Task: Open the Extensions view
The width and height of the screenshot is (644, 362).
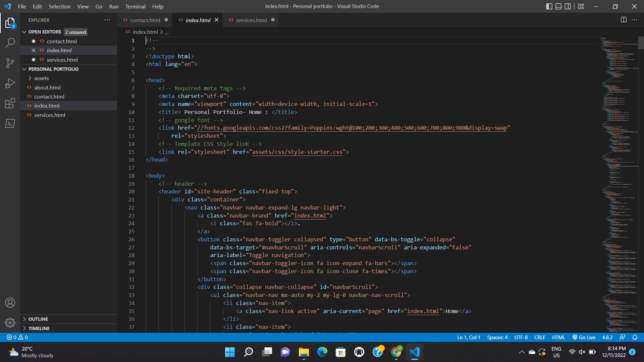Action: (x=10, y=103)
